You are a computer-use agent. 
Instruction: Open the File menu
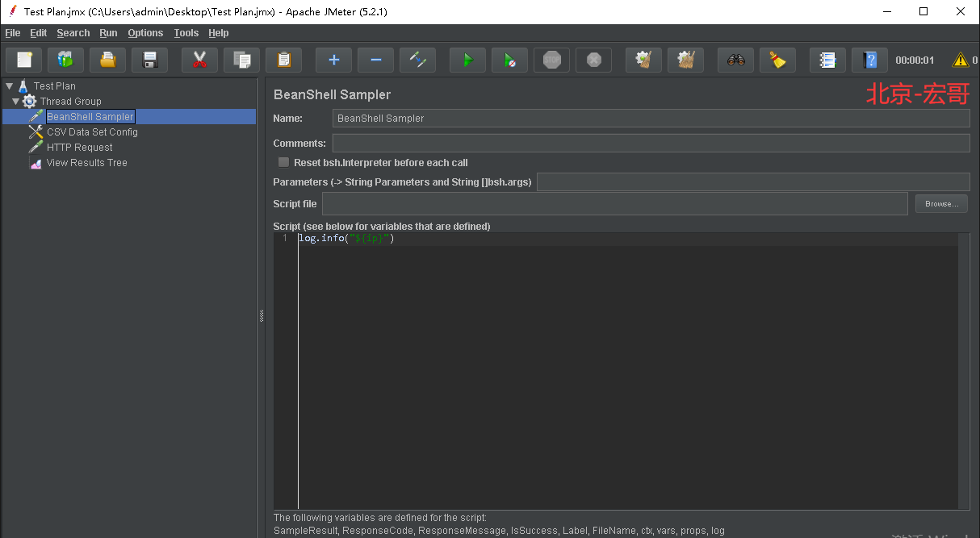click(x=12, y=33)
